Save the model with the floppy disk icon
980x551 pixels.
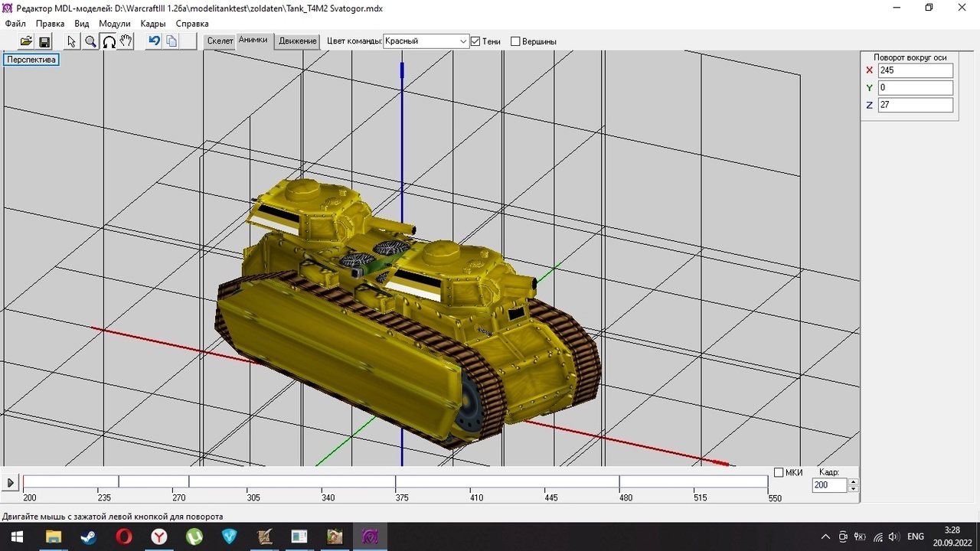point(44,41)
